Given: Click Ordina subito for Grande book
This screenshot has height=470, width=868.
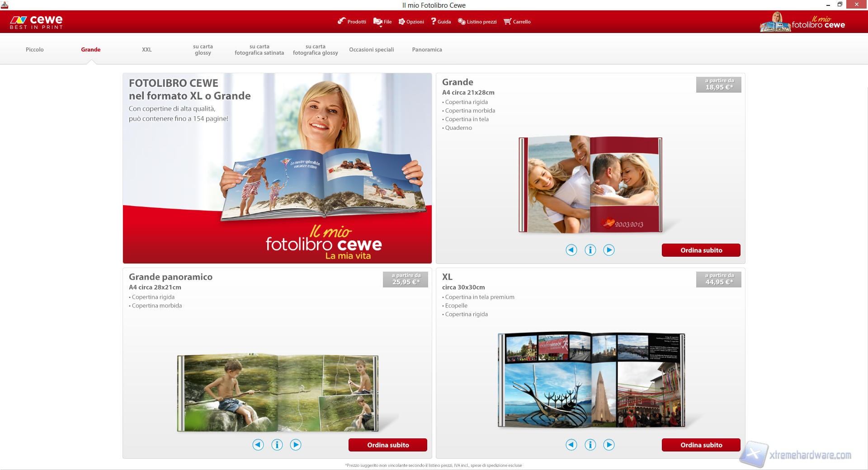Looking at the screenshot, I should (701, 250).
